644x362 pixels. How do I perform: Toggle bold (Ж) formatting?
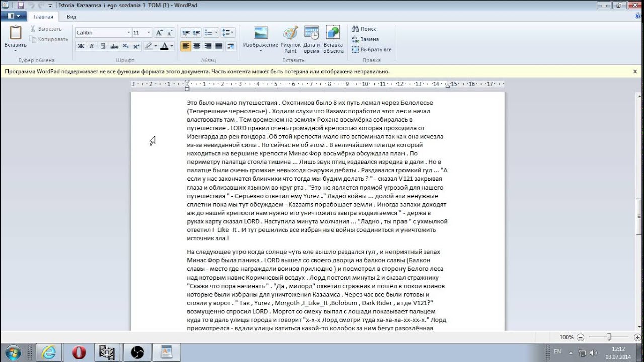click(81, 46)
